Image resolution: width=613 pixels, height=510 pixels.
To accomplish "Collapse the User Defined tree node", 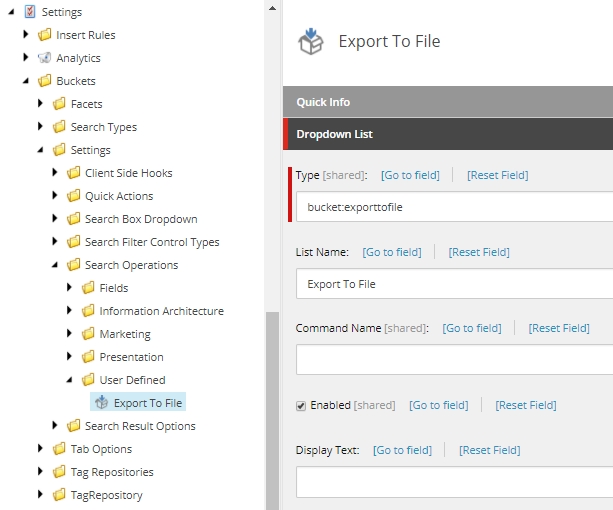I will click(x=69, y=380).
